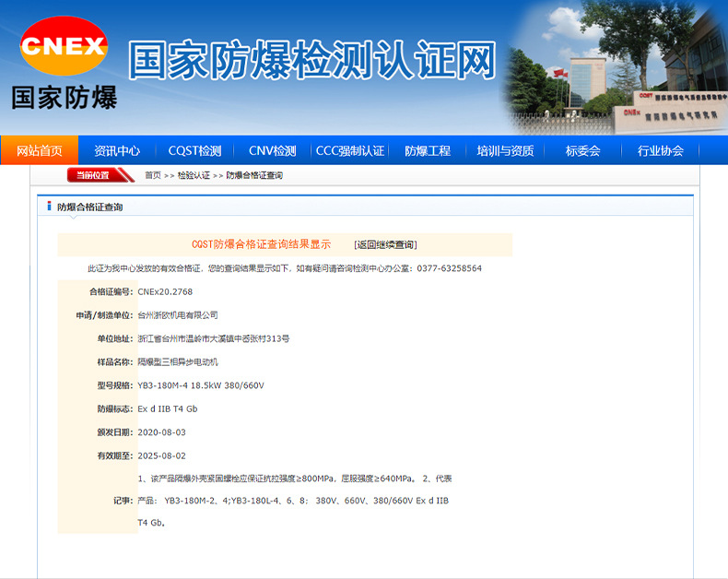This screenshot has height=579, width=728.
Task: Click the 当前位置 red location badge
Action: [x=92, y=175]
